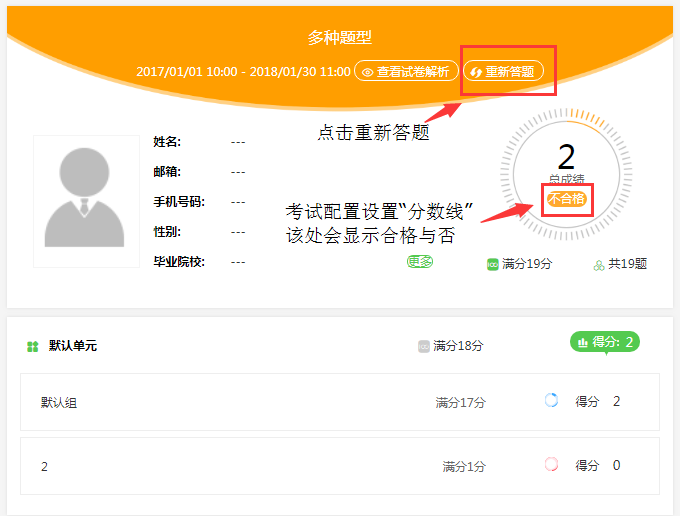Screen dimensions: 680x516
Task: Click the green icon beside 满分19分
Action: click(x=492, y=265)
